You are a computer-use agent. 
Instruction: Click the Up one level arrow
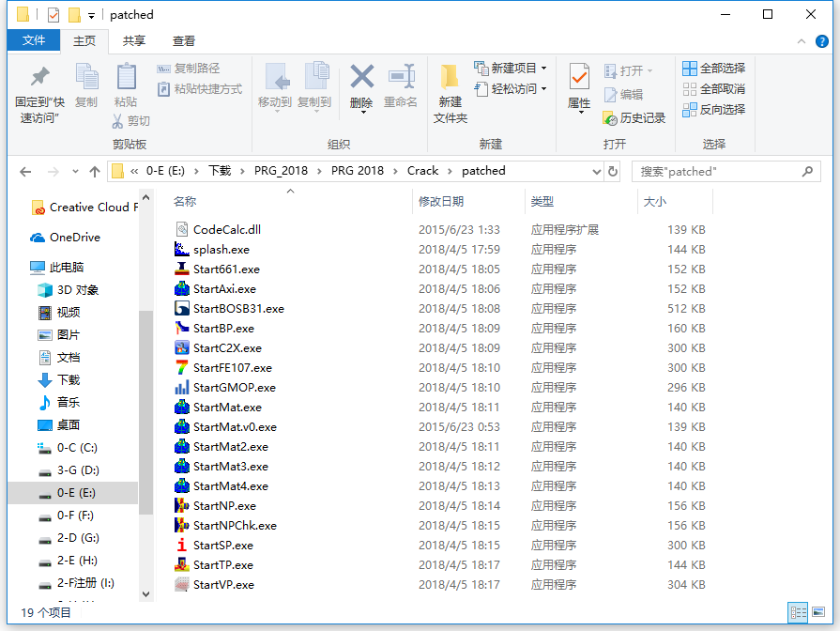tap(95, 172)
